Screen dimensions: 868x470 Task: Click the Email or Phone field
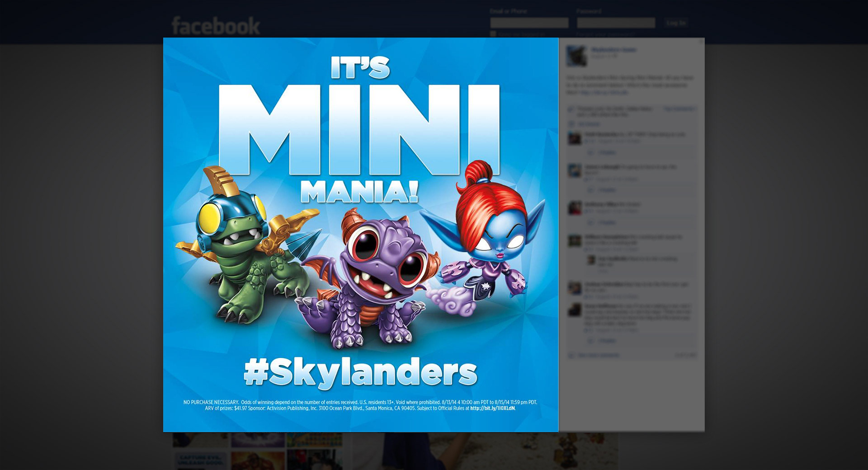click(x=529, y=23)
